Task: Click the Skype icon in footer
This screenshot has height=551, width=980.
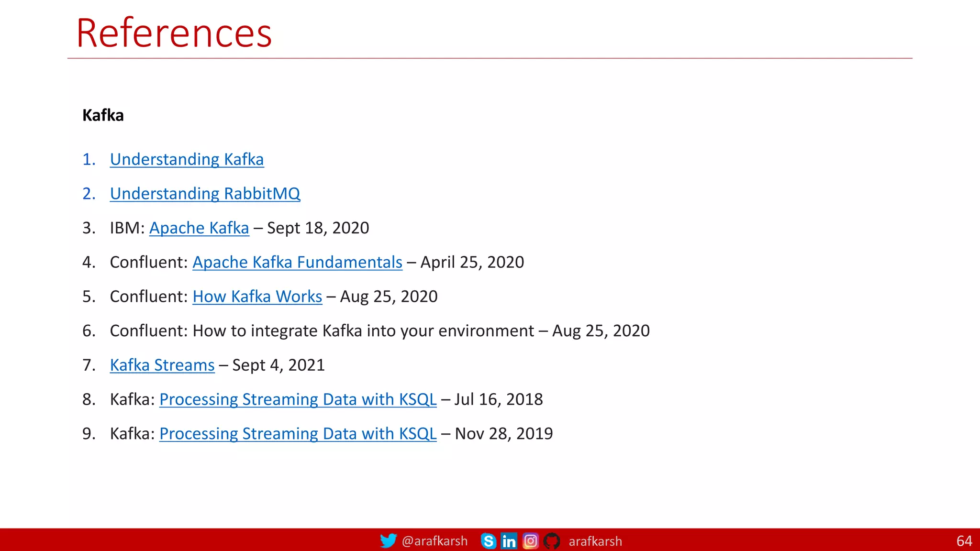Action: click(488, 541)
